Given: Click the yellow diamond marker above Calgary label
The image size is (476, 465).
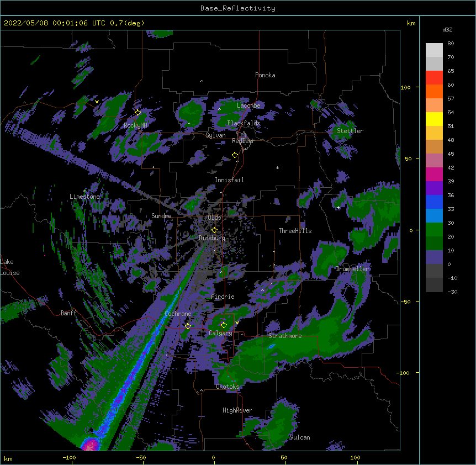Looking at the screenshot, I should click(x=224, y=325).
